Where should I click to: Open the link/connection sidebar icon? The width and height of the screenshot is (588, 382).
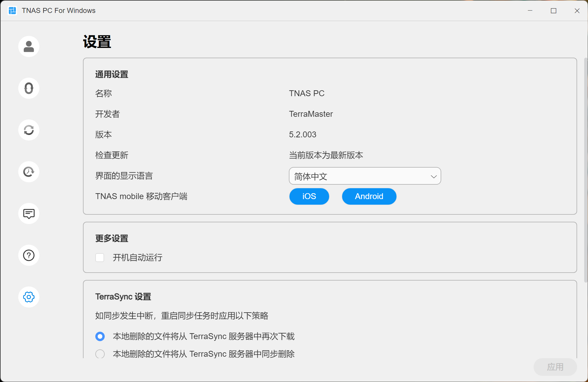tap(29, 88)
